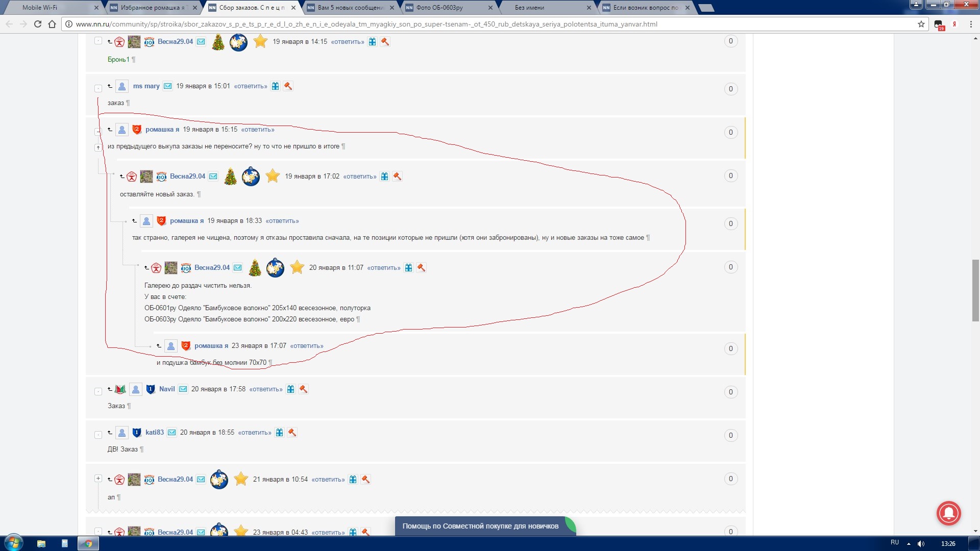
Task: Toggle the collapse box beside ms mary comment
Action: coord(98,88)
